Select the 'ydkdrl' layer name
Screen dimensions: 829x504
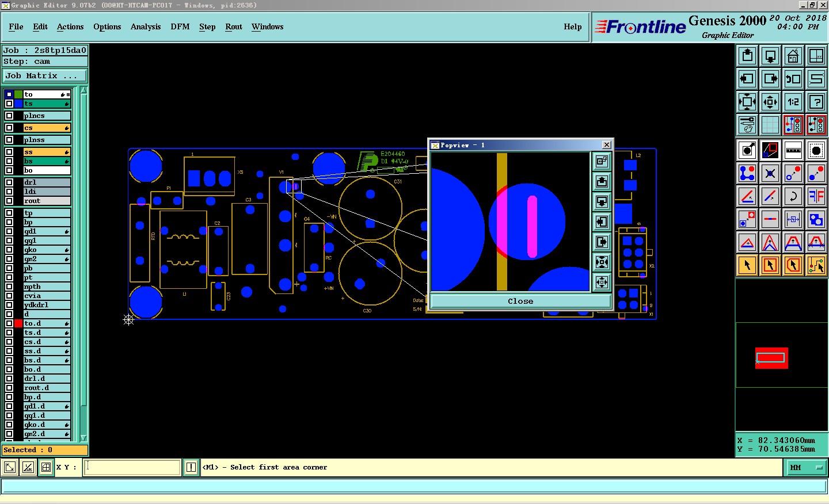point(47,305)
